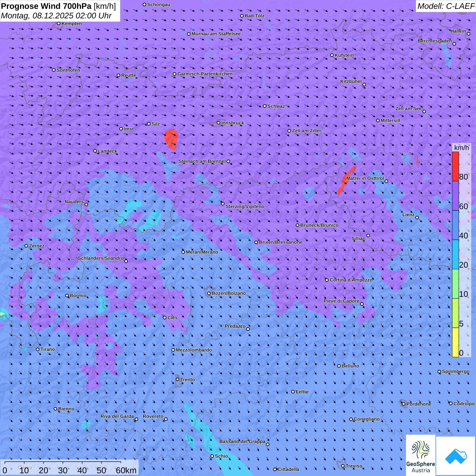Click the Schio marker dot
Image resolution: width=476 pixels, height=476 pixels.
click(x=212, y=456)
